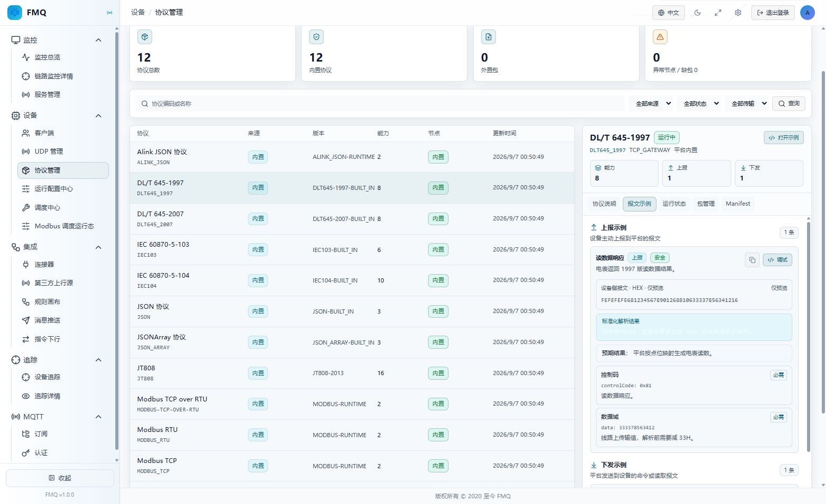Collapse the sidebar with the 收起 button
Image resolution: width=826 pixels, height=504 pixels.
click(60, 478)
